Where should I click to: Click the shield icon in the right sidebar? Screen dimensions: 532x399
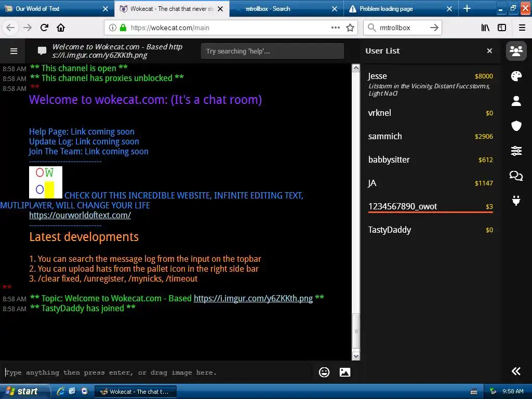coord(516,126)
